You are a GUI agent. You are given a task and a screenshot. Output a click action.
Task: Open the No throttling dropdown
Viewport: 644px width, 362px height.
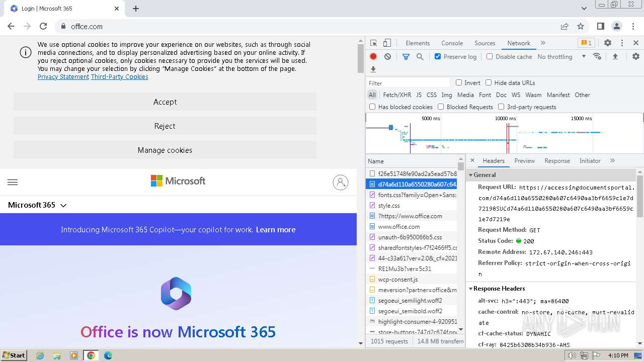561,57
